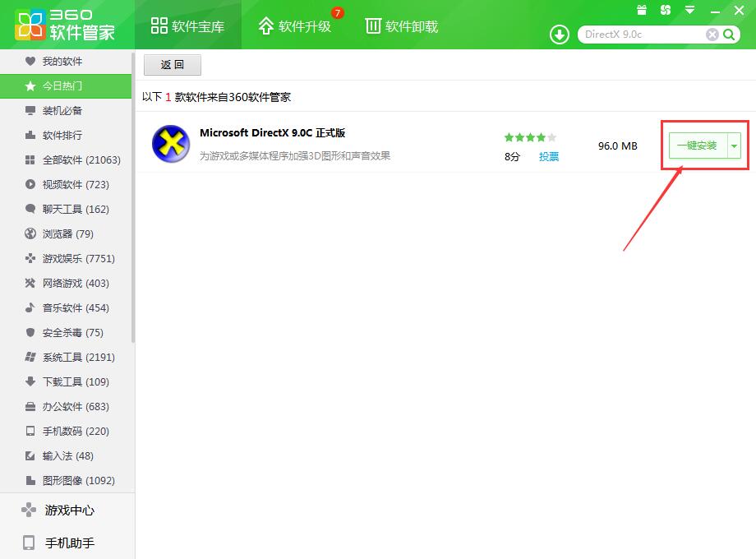The image size is (756, 559).
Task: Select 装机必备 category
Action: [66, 111]
